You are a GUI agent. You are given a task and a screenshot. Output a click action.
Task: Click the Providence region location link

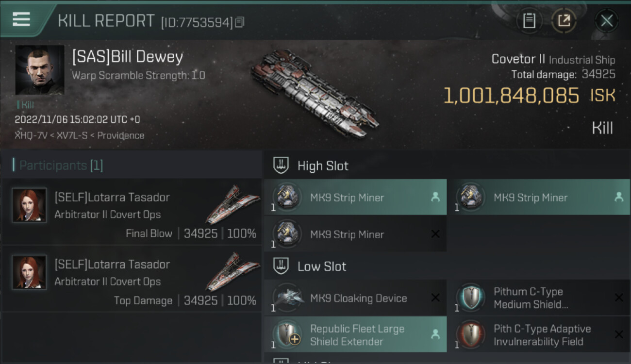tap(120, 135)
